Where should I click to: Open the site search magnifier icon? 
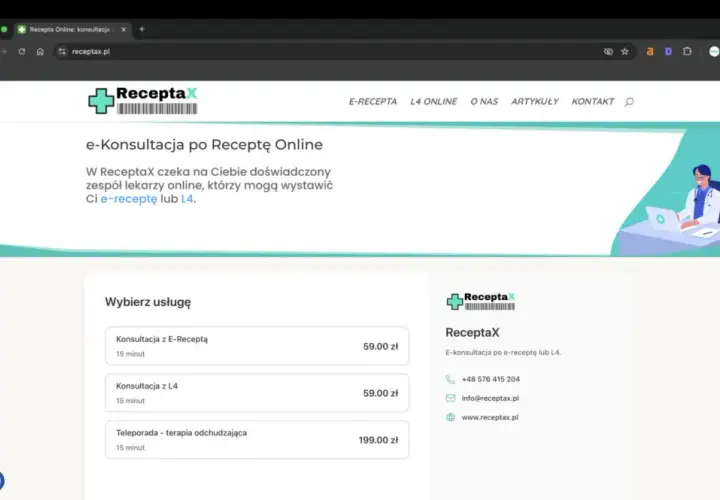(x=629, y=101)
